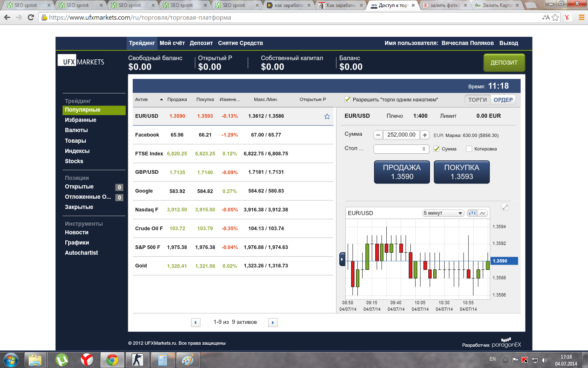Switch to 'залить фотку' browser tab
Screen dimensions: 588x368
[445, 5]
